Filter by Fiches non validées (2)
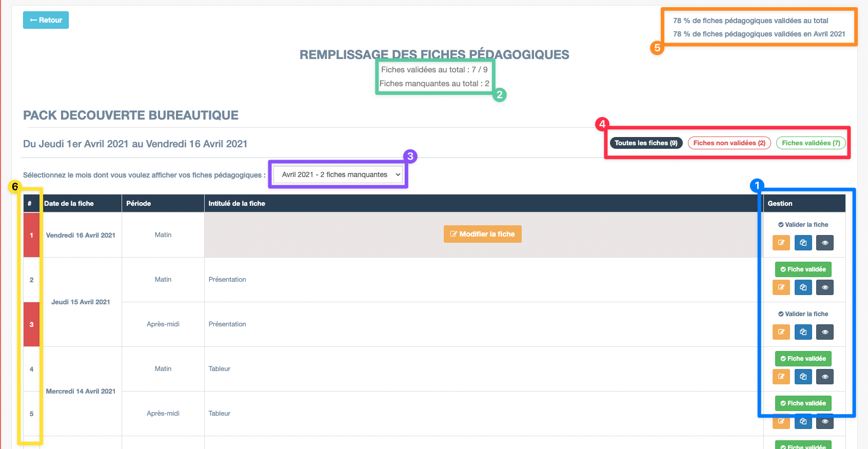 coord(729,143)
